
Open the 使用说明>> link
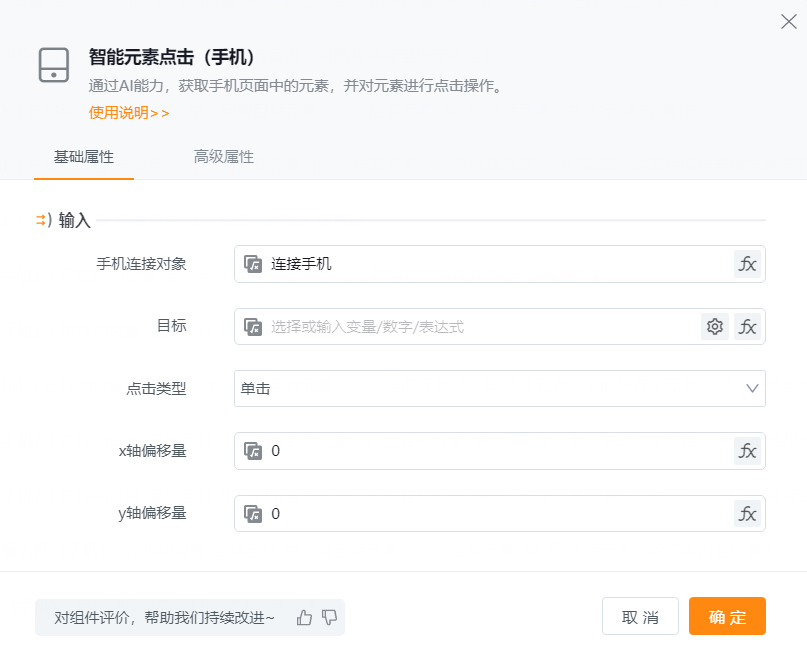click(x=129, y=113)
